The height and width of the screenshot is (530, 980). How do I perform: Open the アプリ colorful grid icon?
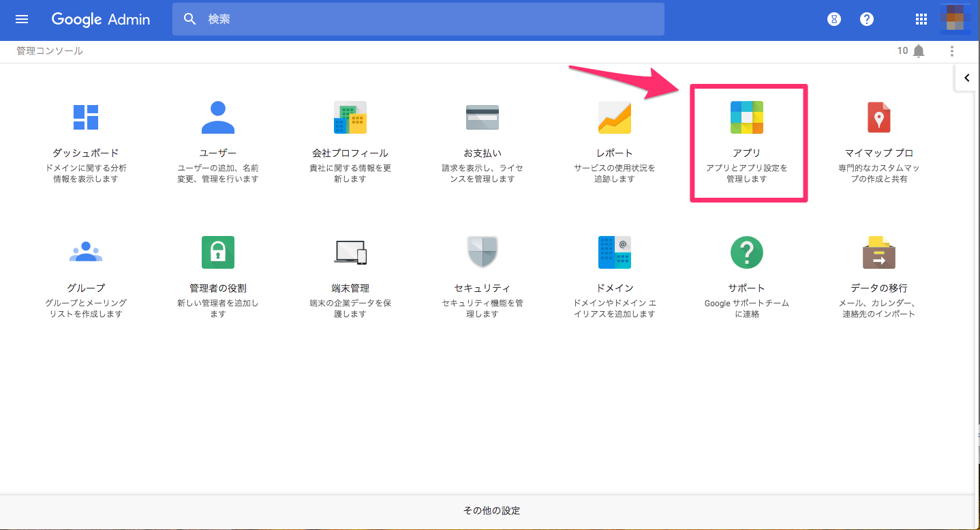coord(747,117)
